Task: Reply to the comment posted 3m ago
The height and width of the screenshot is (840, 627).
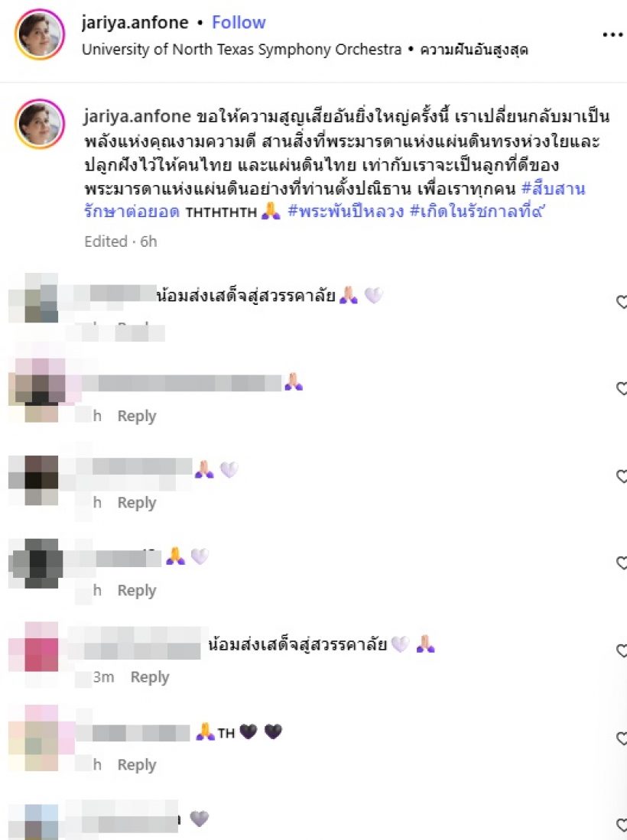Action: [x=150, y=677]
